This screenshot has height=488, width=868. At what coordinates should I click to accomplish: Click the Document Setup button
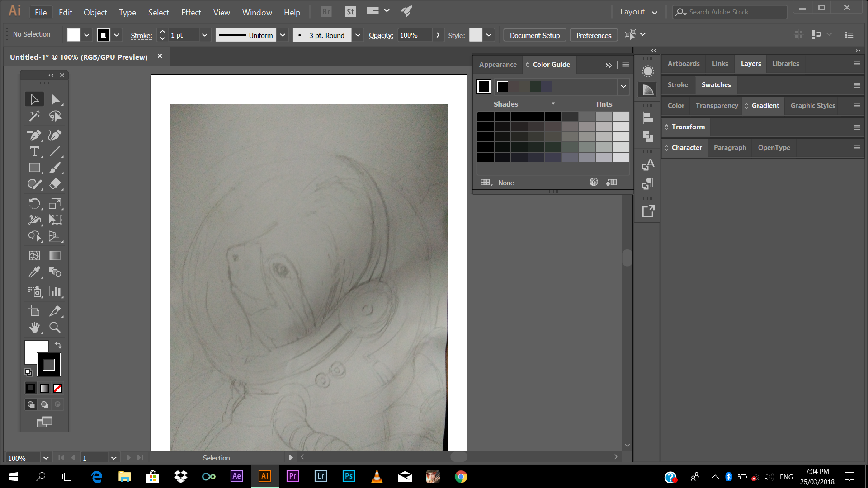[535, 35]
